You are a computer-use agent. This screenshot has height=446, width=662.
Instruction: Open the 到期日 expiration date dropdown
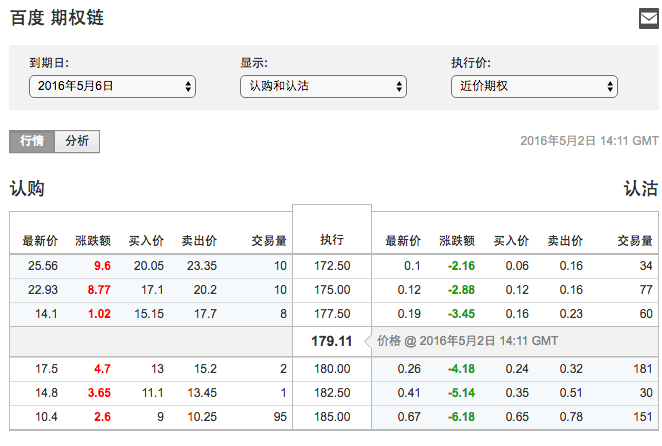pos(112,87)
